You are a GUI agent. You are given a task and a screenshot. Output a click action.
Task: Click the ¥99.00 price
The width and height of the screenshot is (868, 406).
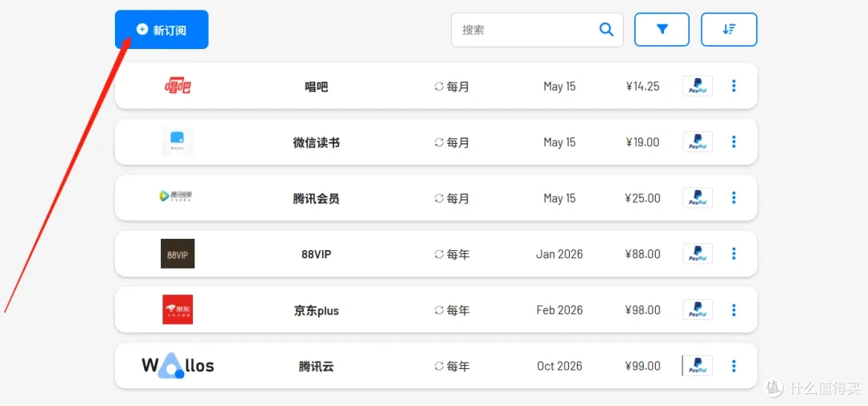[x=643, y=366]
